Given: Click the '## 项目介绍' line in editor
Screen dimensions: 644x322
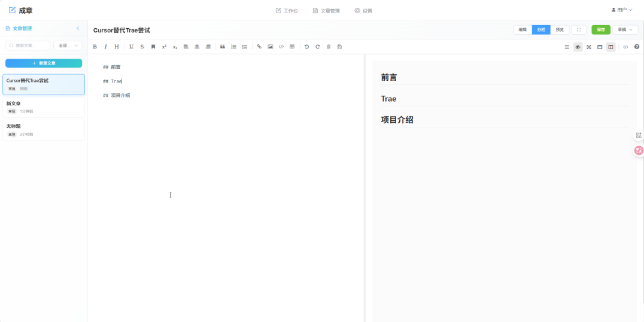Looking at the screenshot, I should point(117,95).
